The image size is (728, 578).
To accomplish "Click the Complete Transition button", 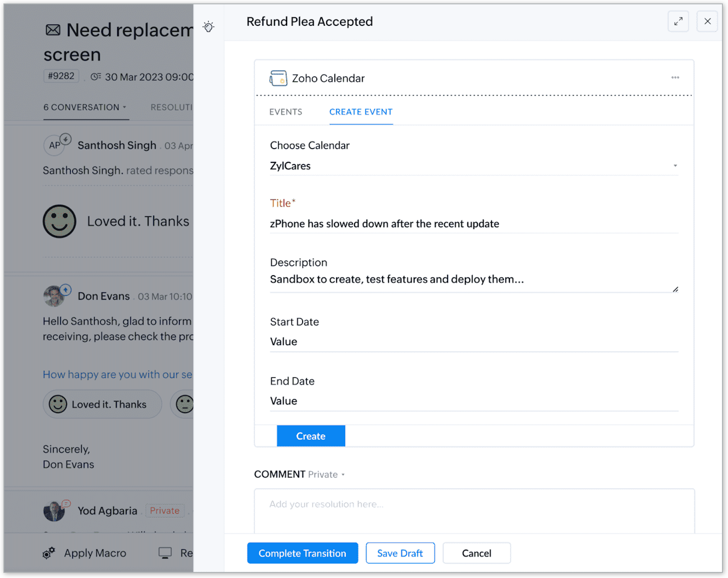I will coord(302,553).
